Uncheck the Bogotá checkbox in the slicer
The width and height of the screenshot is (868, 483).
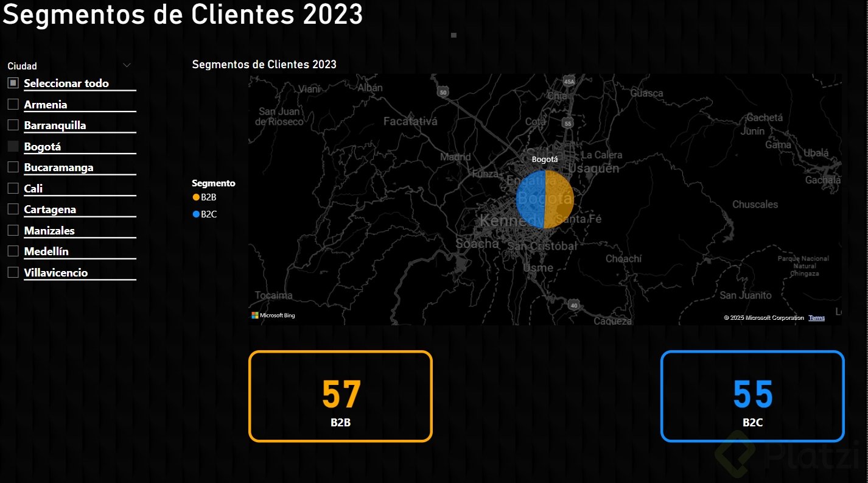13,146
